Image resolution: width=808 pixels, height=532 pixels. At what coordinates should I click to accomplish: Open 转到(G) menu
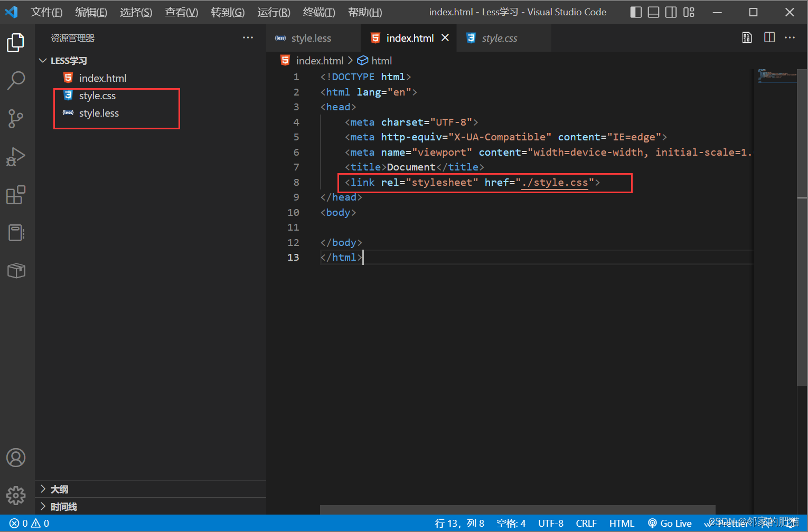228,12
